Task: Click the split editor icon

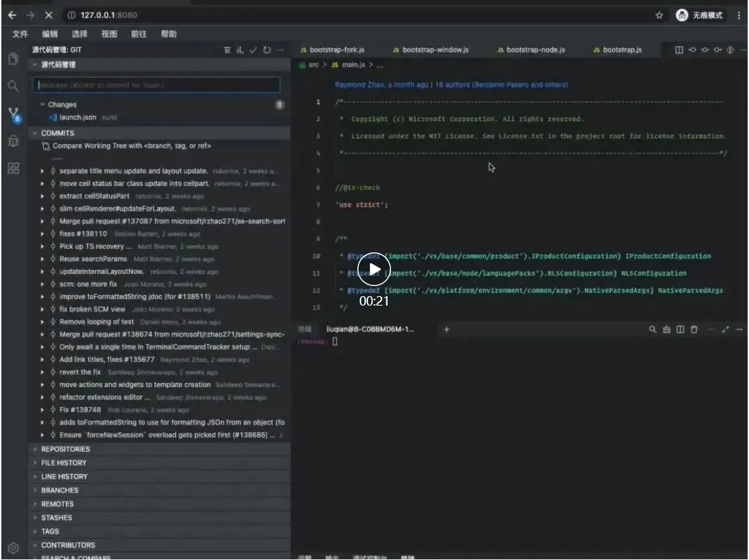Action: click(x=679, y=50)
